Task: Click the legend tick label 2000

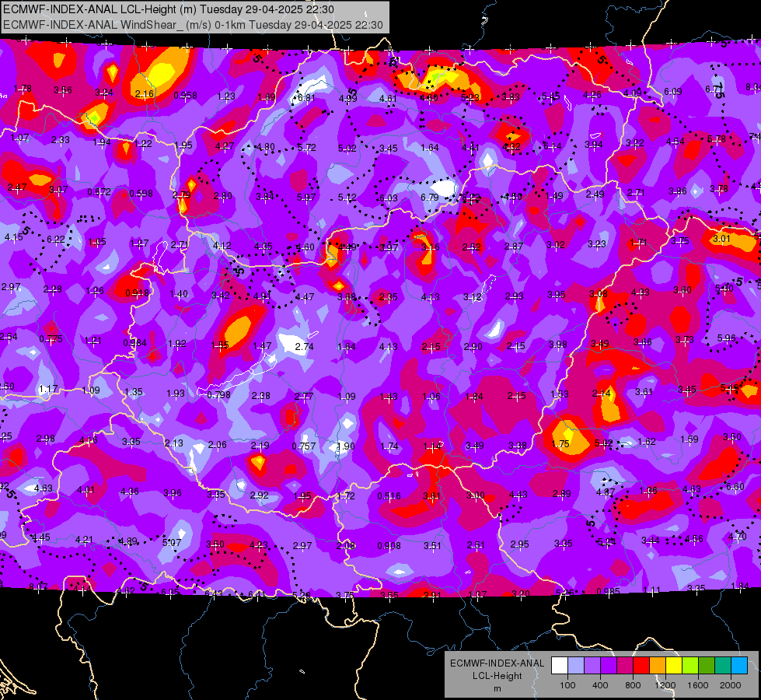Action: [x=731, y=685]
